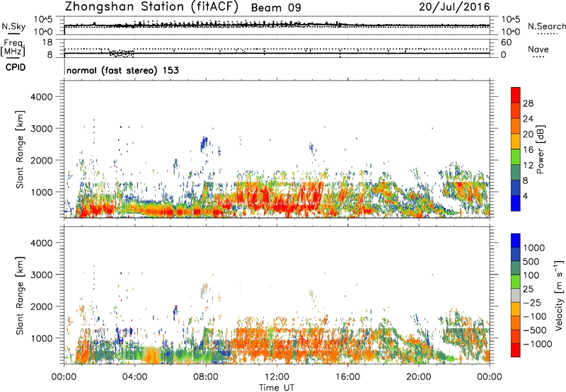The image size is (566, 392).
Task: Click the '18' frequency tick value
Action: (x=47, y=42)
